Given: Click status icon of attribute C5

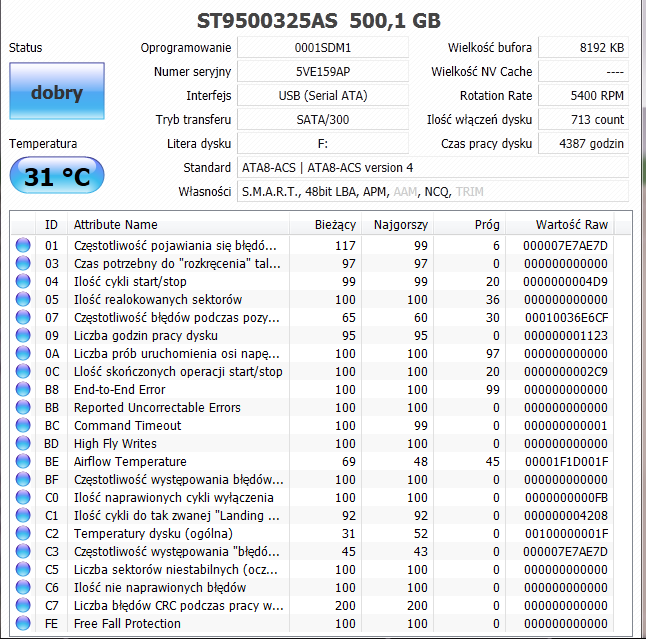Looking at the screenshot, I should pyautogui.click(x=23, y=569).
